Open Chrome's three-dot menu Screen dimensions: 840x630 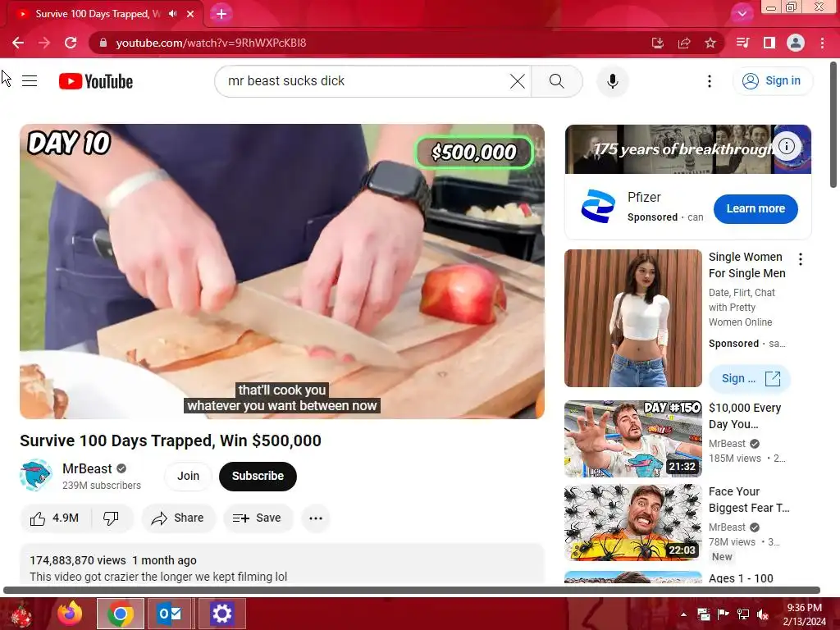tap(822, 43)
